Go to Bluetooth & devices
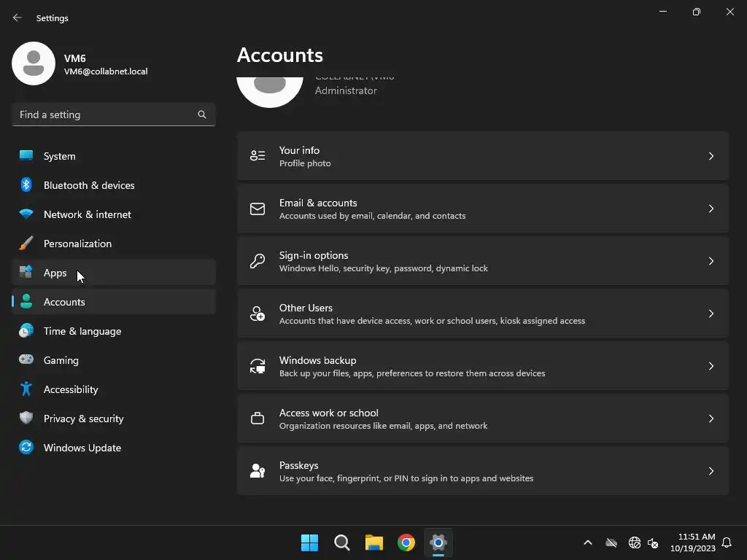Image resolution: width=747 pixels, height=560 pixels. pos(113,185)
